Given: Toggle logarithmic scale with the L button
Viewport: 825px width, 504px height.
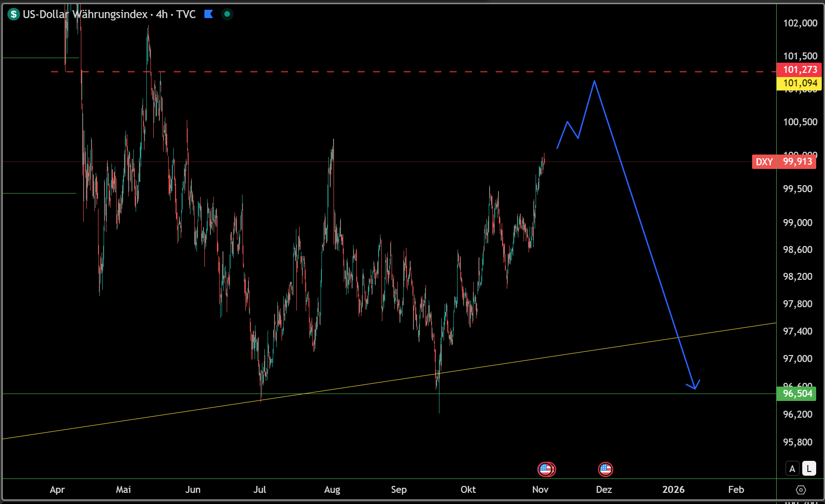Looking at the screenshot, I should coord(809,469).
